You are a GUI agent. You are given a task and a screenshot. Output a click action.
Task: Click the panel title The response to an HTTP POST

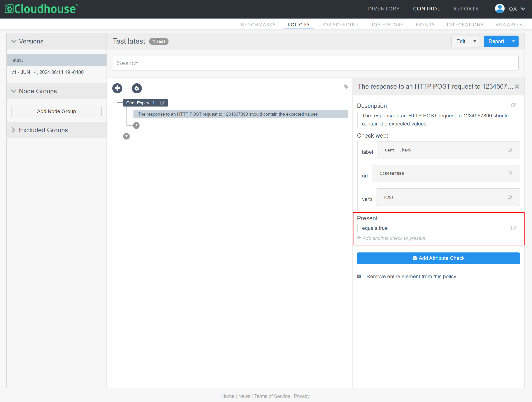tap(435, 86)
